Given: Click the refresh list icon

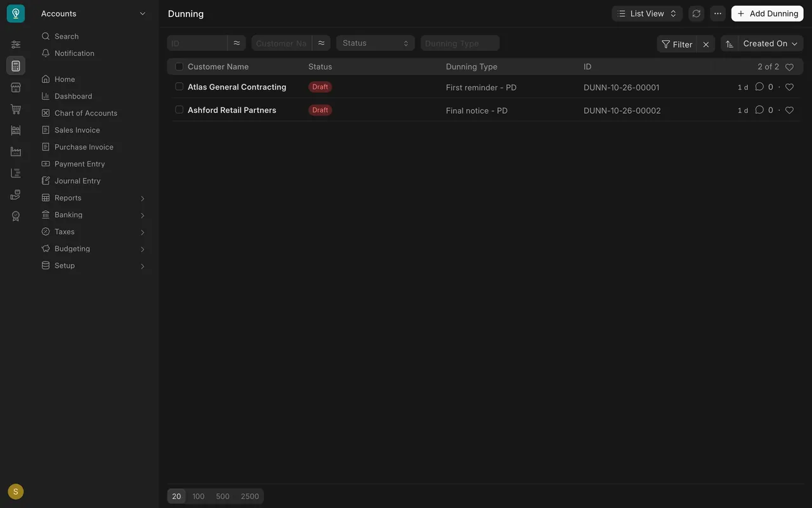Looking at the screenshot, I should coord(697,13).
